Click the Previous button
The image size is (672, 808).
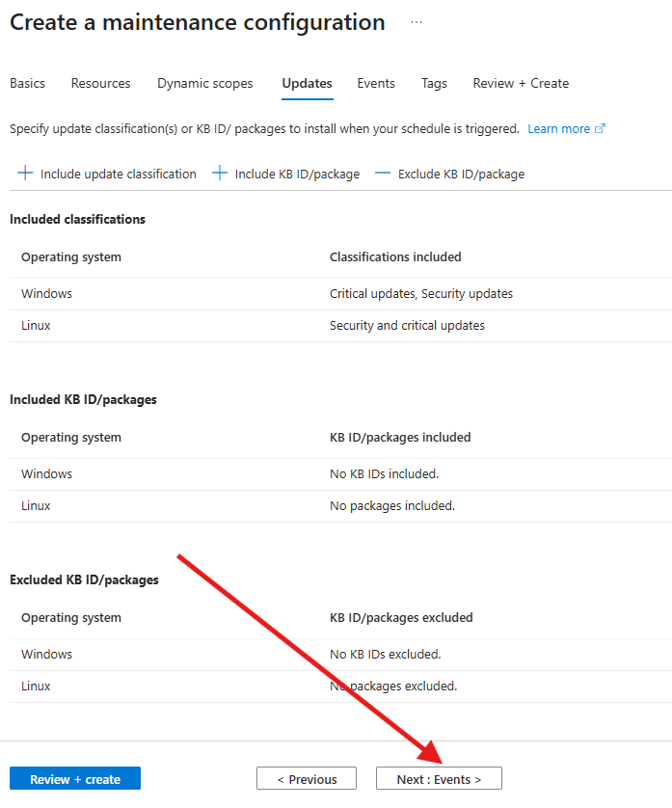tap(307, 779)
